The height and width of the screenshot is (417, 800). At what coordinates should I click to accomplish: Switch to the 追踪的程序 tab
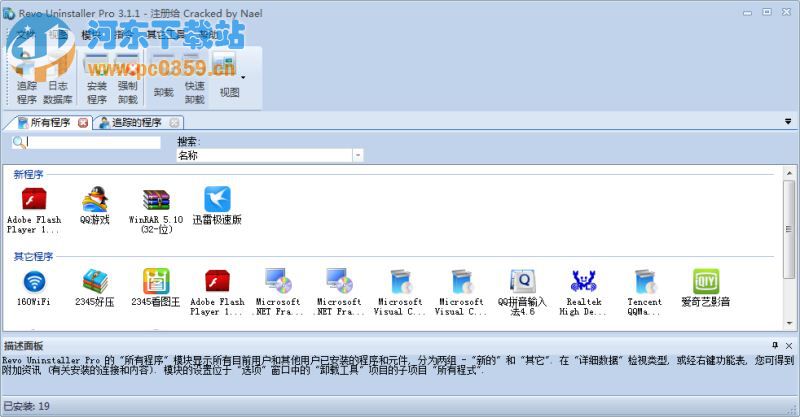[x=137, y=122]
